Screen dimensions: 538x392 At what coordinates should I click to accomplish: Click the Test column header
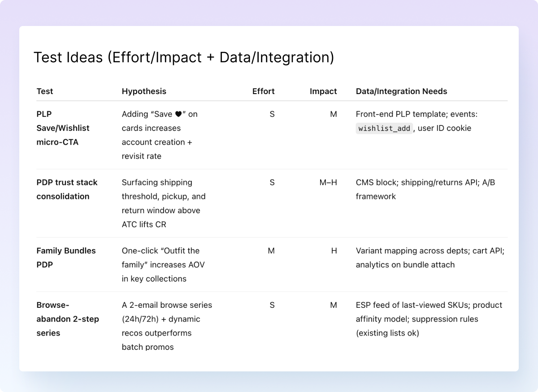click(x=45, y=91)
